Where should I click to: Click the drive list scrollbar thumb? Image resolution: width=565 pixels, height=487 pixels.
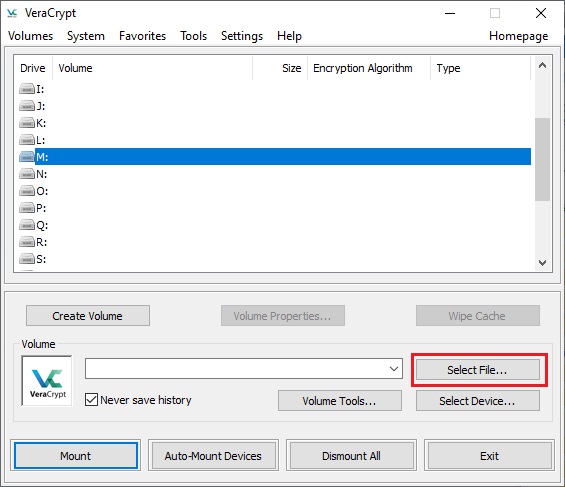point(542,159)
